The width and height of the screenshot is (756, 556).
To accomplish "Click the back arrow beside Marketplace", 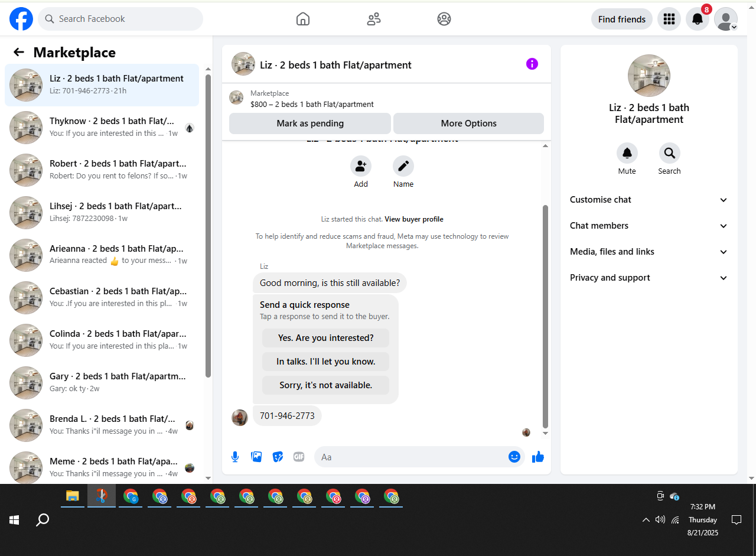I will [19, 52].
